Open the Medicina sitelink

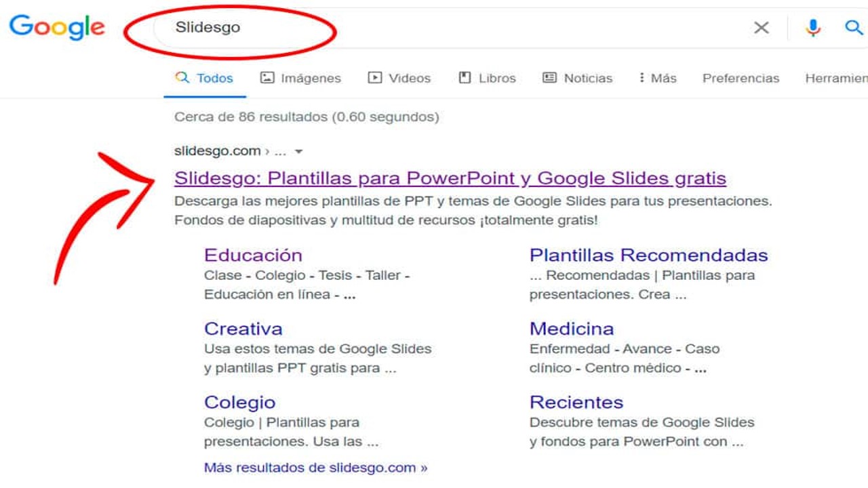tap(572, 329)
